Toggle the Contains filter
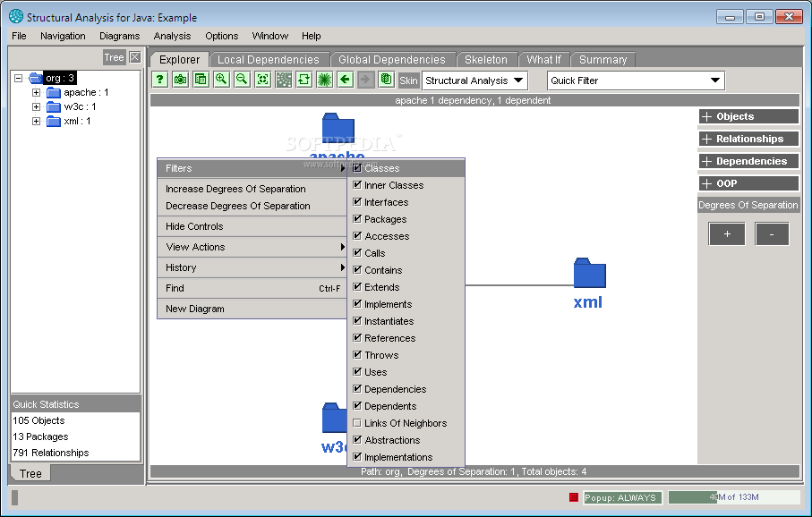812x517 pixels. click(x=357, y=269)
